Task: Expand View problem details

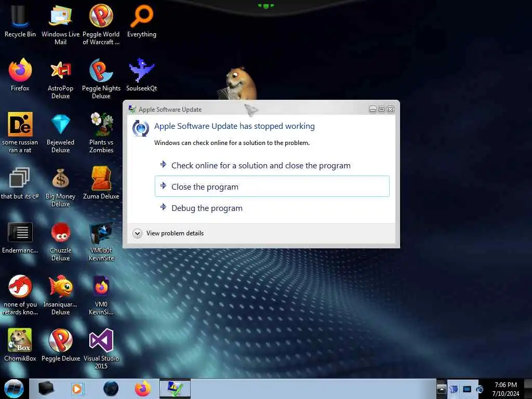Action: point(169,233)
